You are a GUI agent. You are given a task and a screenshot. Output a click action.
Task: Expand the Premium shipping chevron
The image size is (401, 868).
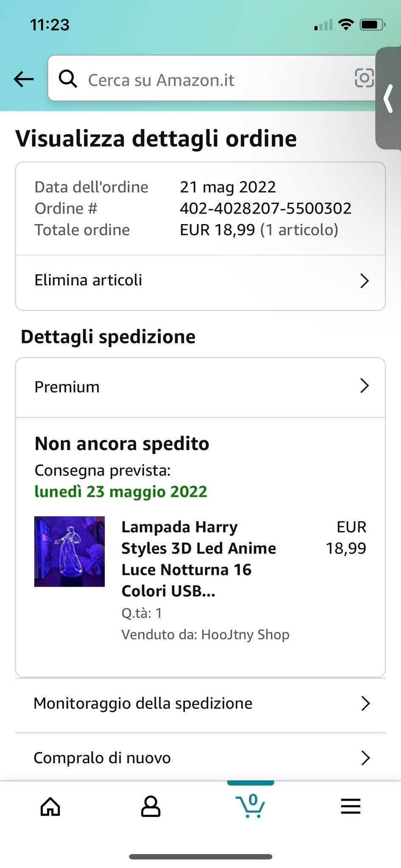coord(365,386)
